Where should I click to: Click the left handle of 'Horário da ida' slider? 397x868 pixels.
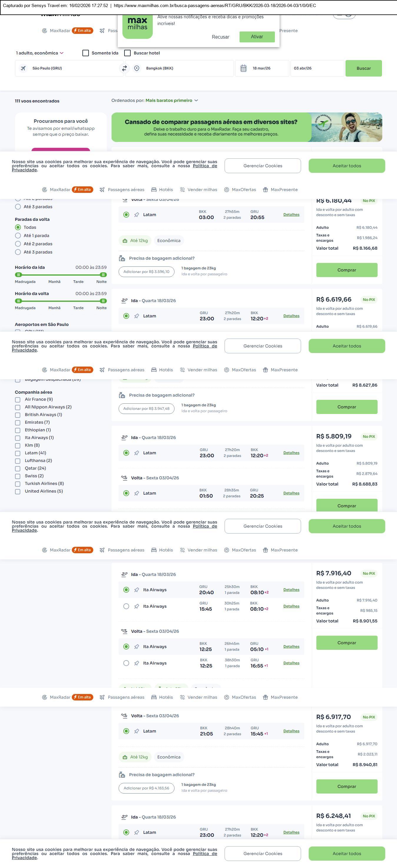19,275
